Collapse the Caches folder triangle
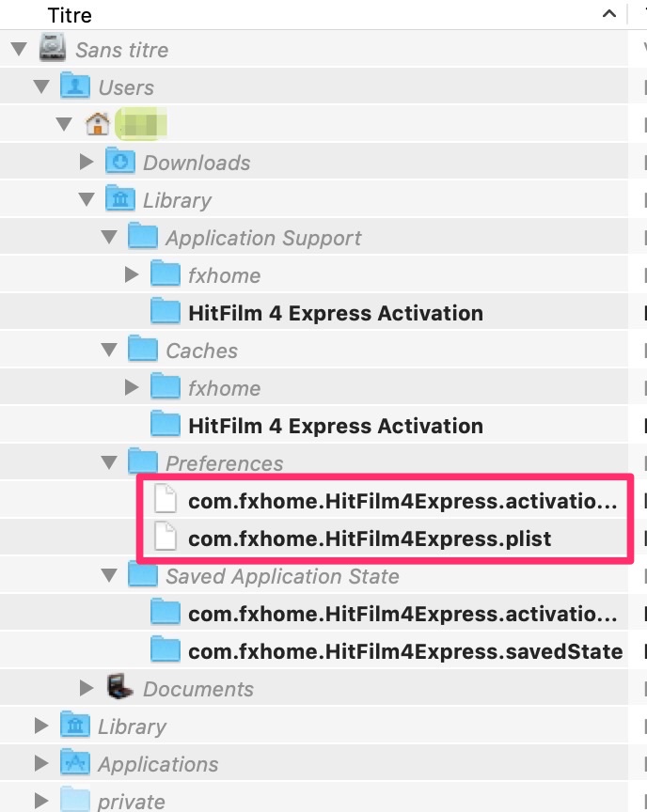 pyautogui.click(x=109, y=350)
